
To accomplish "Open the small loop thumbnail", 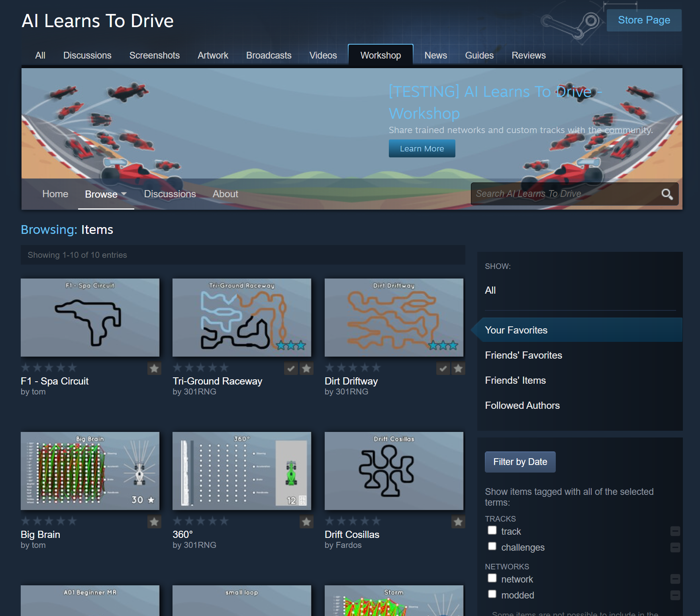I will click(x=242, y=601).
